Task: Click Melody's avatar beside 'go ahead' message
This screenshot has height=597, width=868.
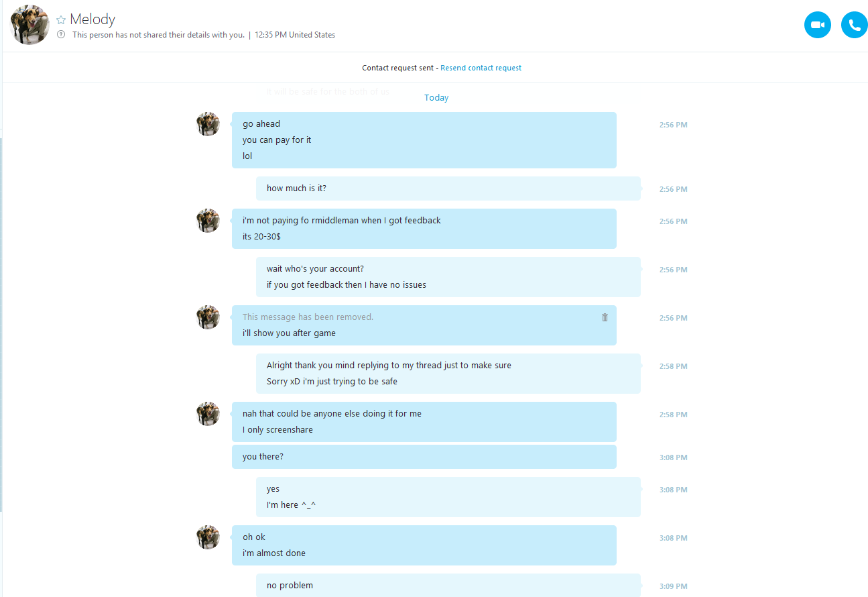Action: coord(208,124)
